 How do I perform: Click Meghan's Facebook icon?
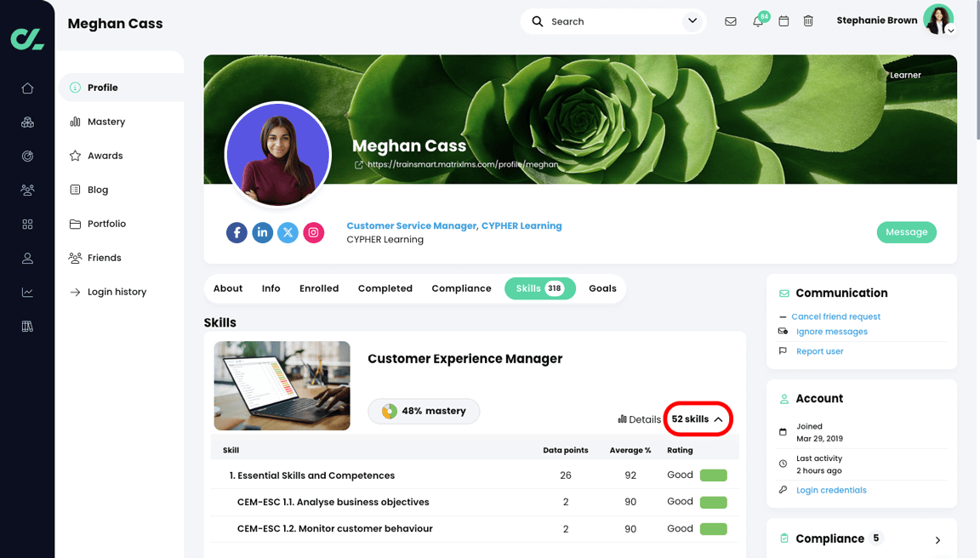pos(236,232)
